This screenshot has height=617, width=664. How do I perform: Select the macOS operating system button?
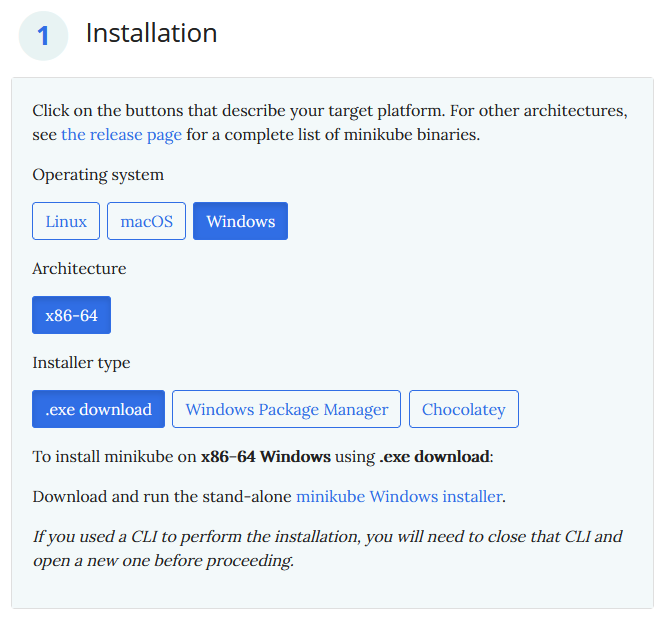tap(147, 221)
